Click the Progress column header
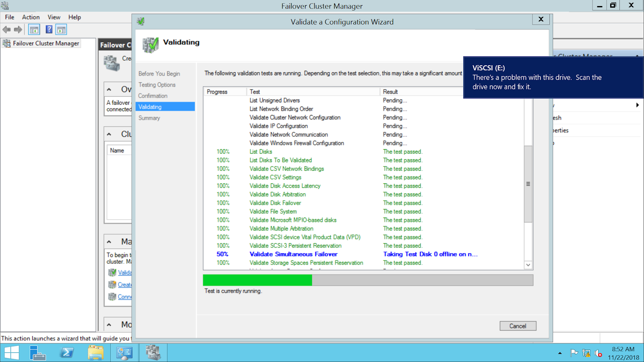 tap(225, 92)
